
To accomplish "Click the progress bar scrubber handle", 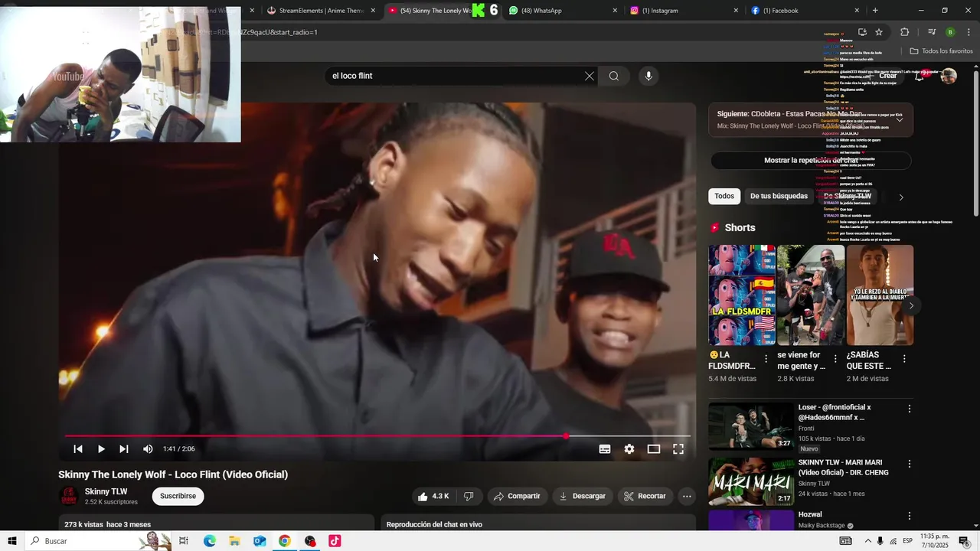I will (x=566, y=436).
